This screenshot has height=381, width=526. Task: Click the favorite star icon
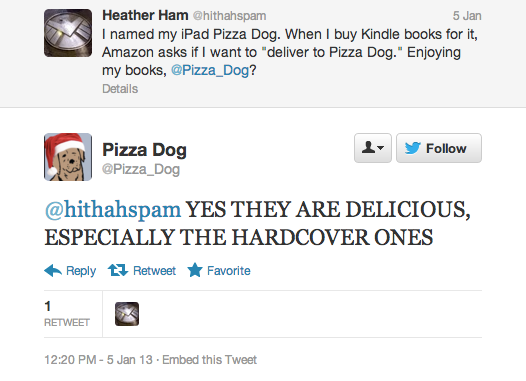point(195,270)
